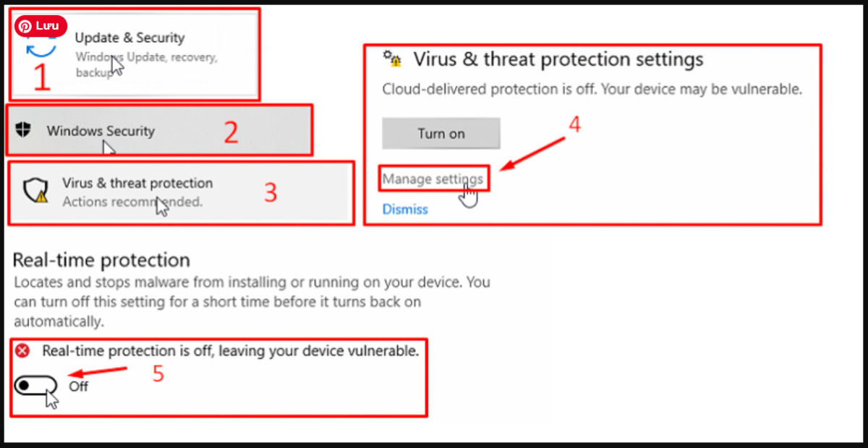Click the Real-time protection is off warning text
Screen dimensions: 868x448
[231, 351]
